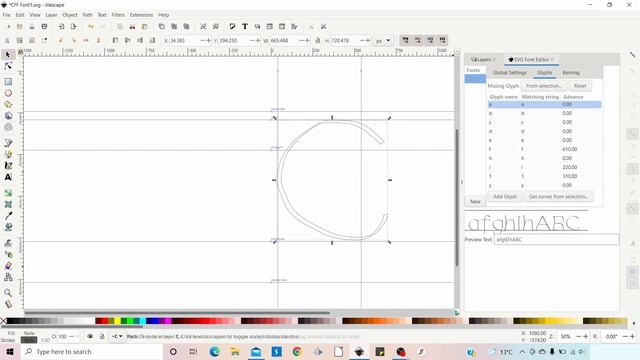640x360 pixels.
Task: Toggle scale stroke width affect button
Action: coord(405,40)
